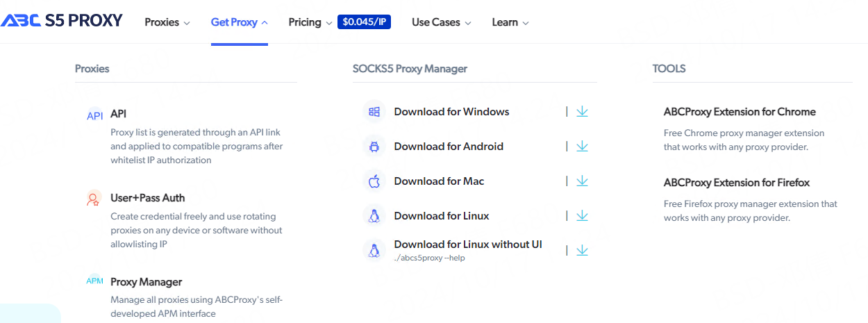Screen dimensions: 868x323
Task: Click the download arrow for Mac
Action: pos(582,181)
